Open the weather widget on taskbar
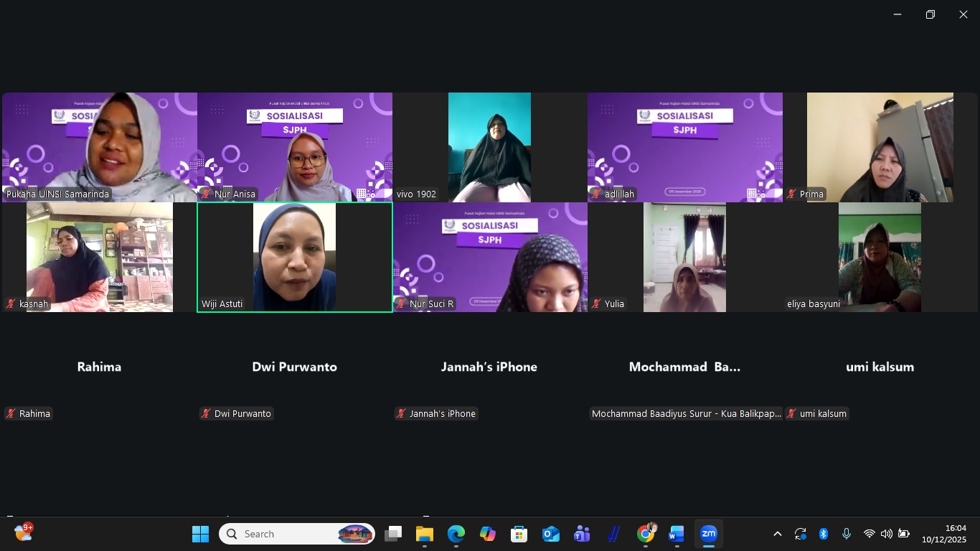The width and height of the screenshot is (980, 551). 23,533
